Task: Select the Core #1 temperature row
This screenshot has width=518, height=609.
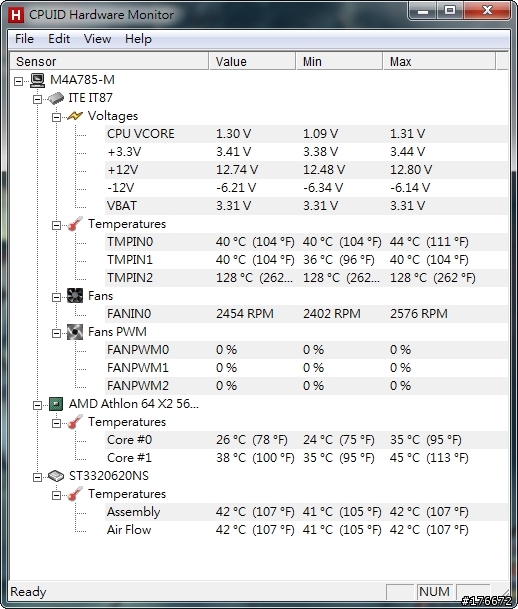Action: tap(306, 458)
